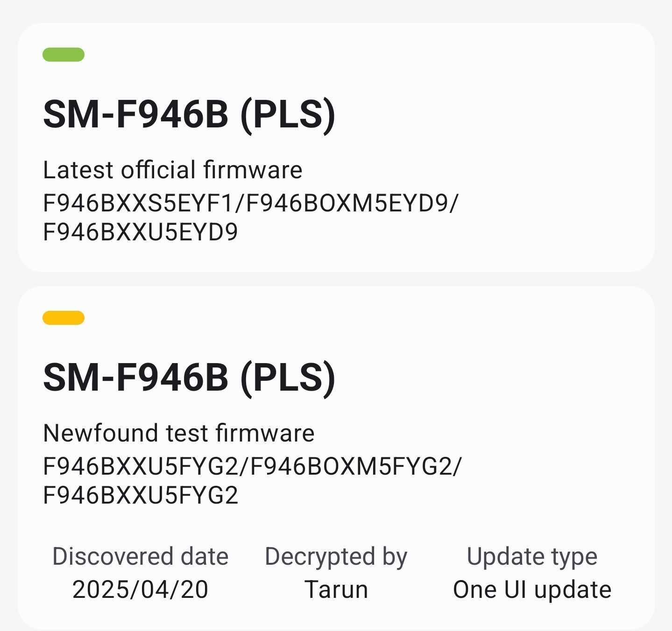Tap (PLS) region code in official firmware card

tap(288, 114)
